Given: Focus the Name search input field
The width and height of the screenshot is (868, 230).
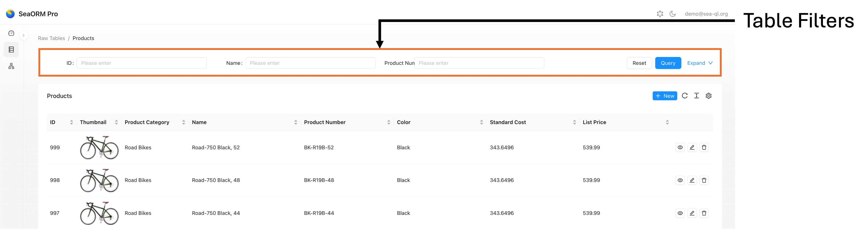Looking at the screenshot, I should pyautogui.click(x=310, y=63).
